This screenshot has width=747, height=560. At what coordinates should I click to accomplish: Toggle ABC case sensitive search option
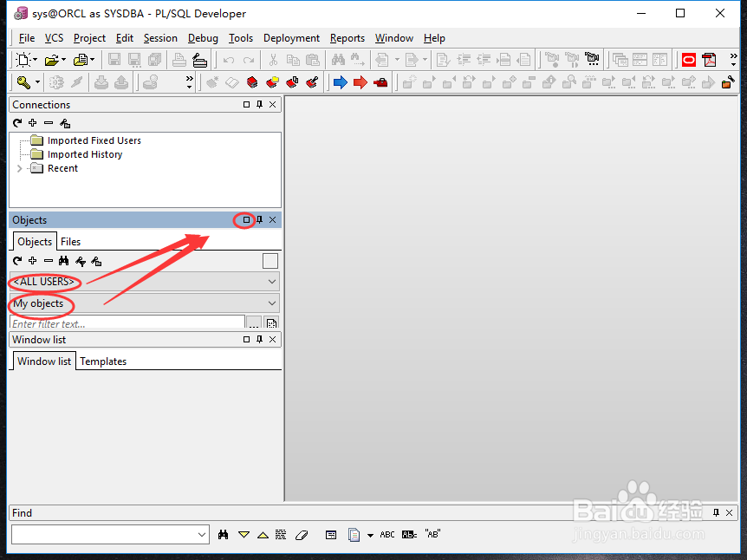pyautogui.click(x=387, y=535)
